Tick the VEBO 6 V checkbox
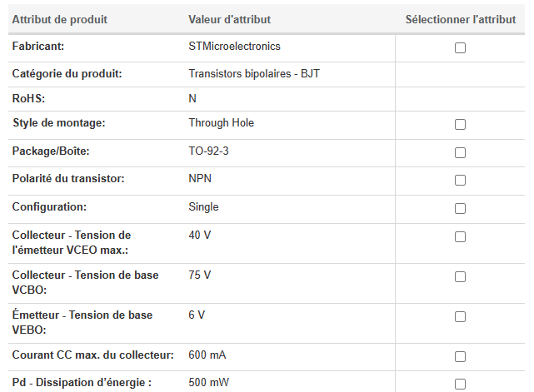The width and height of the screenshot is (534, 392). pyautogui.click(x=460, y=317)
